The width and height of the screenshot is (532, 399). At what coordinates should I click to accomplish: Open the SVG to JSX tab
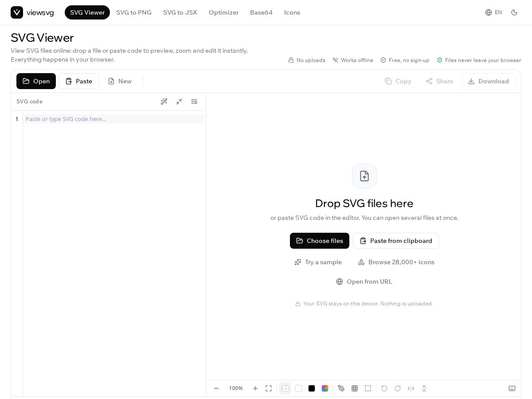(180, 12)
